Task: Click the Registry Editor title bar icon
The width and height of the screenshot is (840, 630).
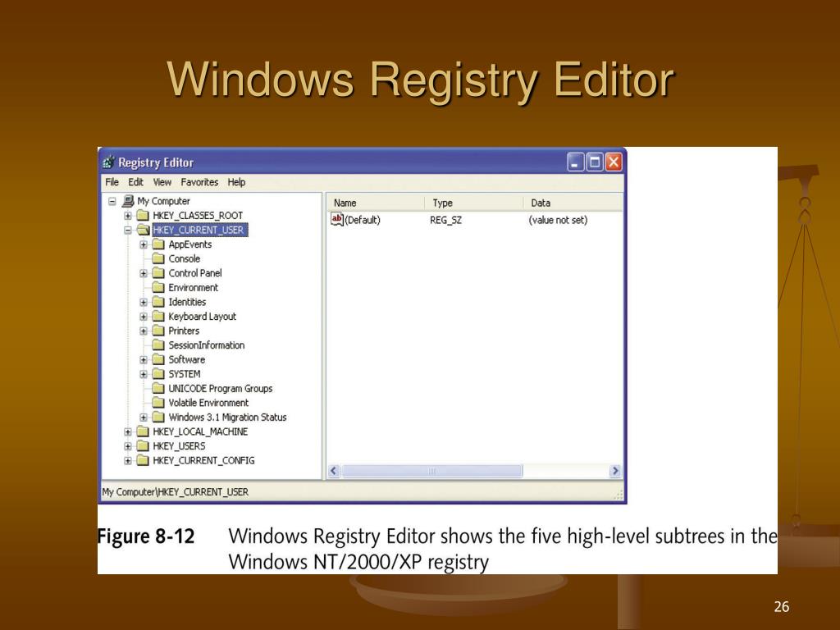Action: coord(109,162)
